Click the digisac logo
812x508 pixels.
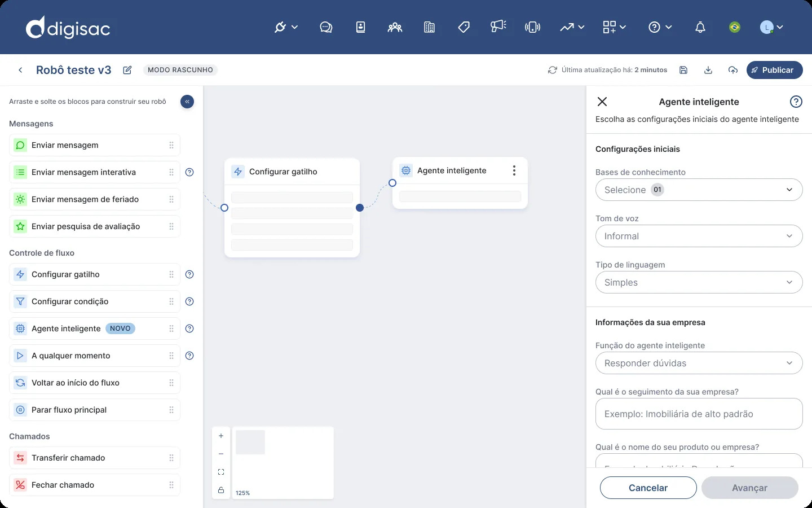68,28
